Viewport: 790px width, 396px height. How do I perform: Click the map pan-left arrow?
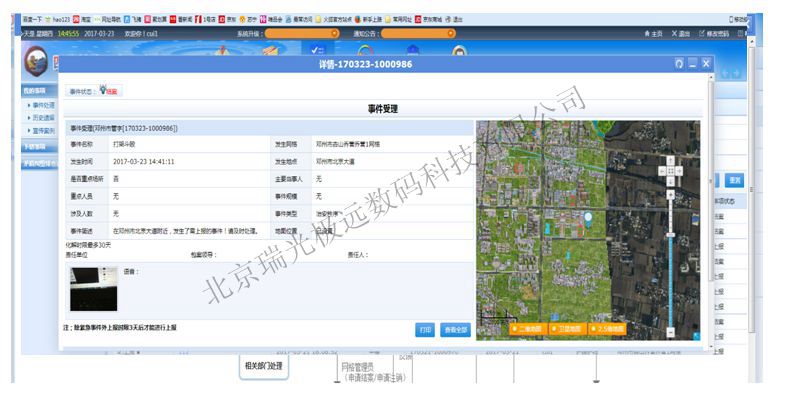662,171
